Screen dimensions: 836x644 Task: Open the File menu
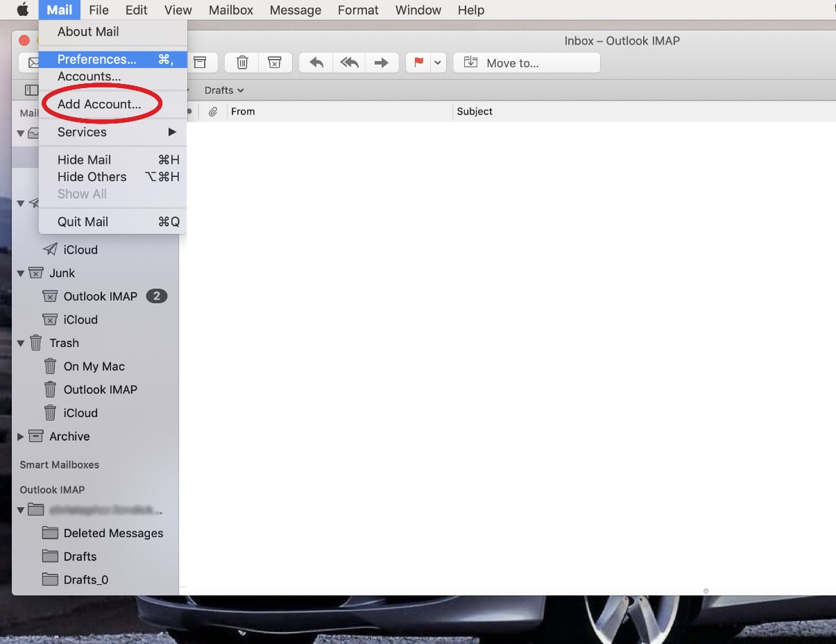point(99,10)
